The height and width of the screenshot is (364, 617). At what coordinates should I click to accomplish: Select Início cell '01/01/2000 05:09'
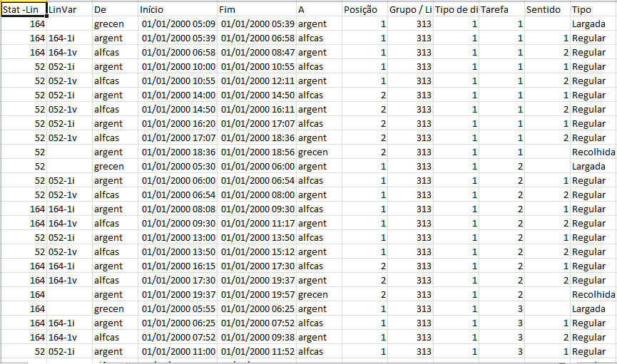pos(178,24)
